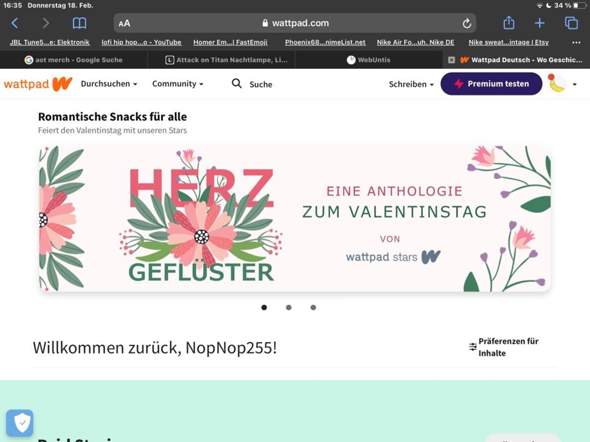
Task: Click the Willkommen zurück, NopNop255! text
Action: (155, 348)
